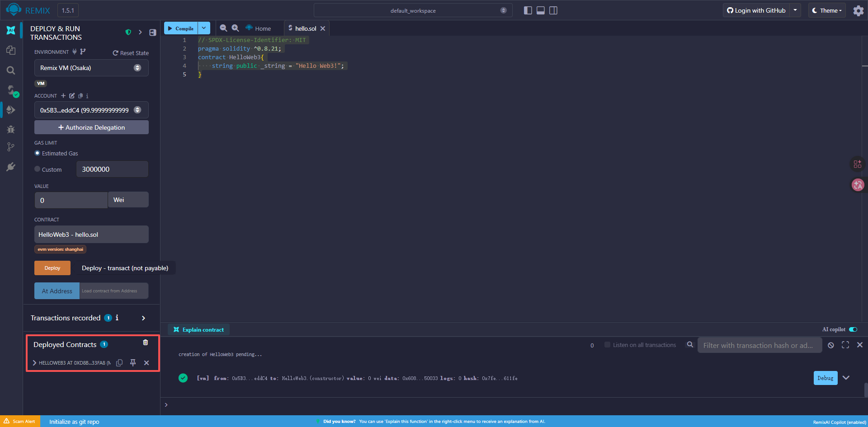Click the Compile button

point(181,28)
